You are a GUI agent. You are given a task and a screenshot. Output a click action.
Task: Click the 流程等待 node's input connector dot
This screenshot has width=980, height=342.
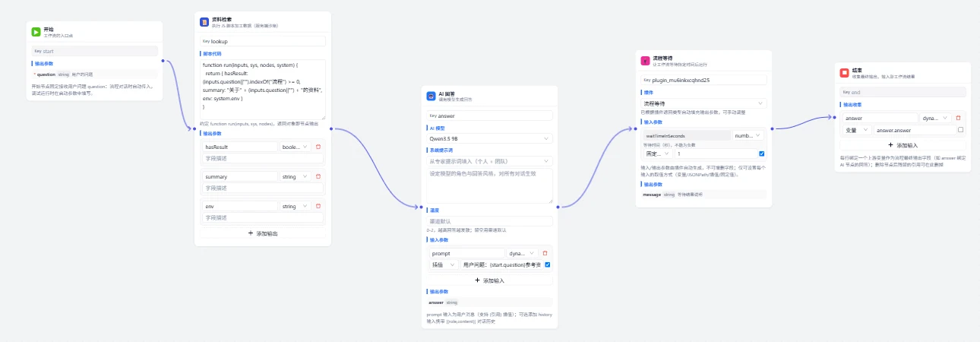tap(635, 128)
